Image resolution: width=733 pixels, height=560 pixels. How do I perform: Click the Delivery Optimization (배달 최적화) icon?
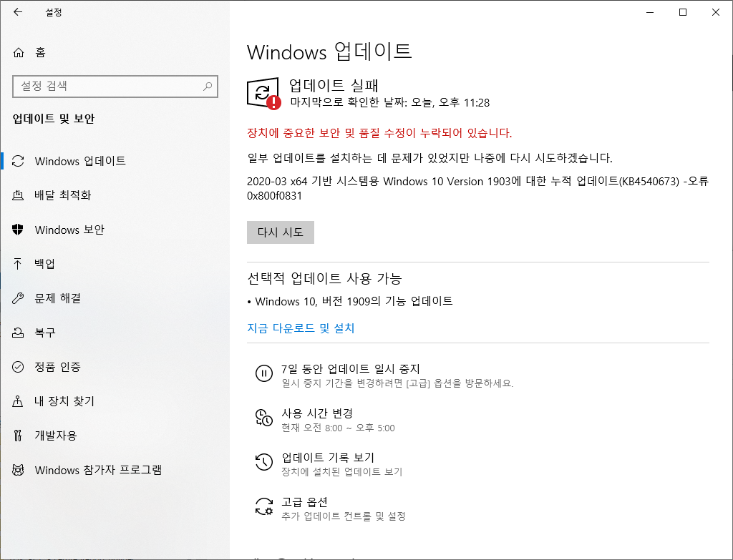pyautogui.click(x=18, y=195)
